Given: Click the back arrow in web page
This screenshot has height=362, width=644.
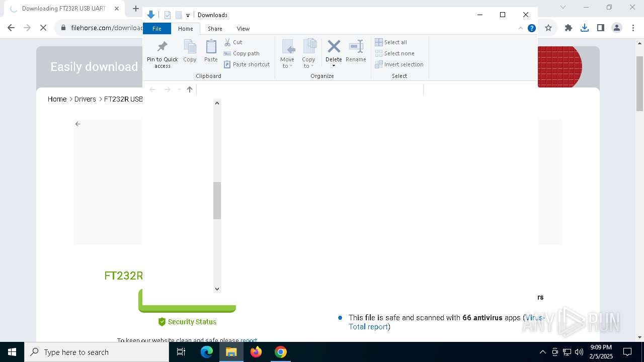Looking at the screenshot, I should tap(77, 124).
